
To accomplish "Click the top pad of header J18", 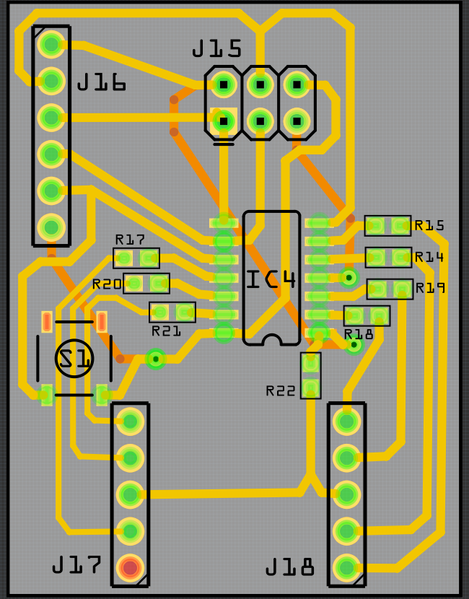I will tap(347, 421).
